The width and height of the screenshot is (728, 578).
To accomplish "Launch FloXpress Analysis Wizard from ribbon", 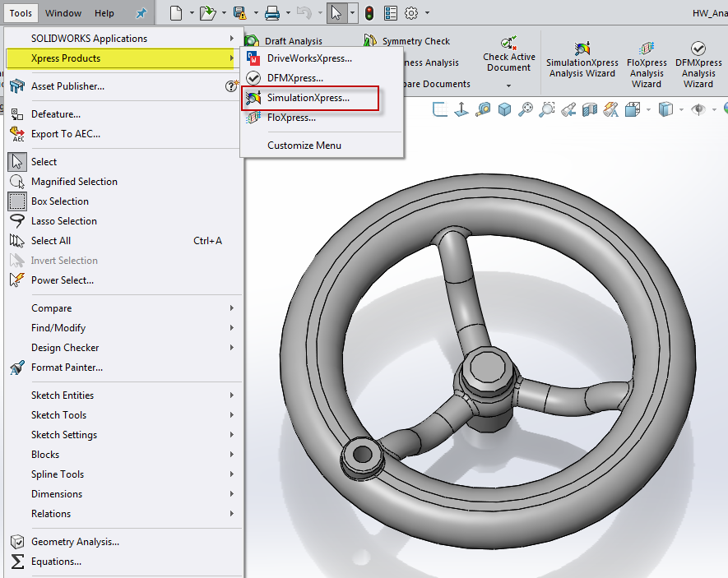I will point(647,65).
